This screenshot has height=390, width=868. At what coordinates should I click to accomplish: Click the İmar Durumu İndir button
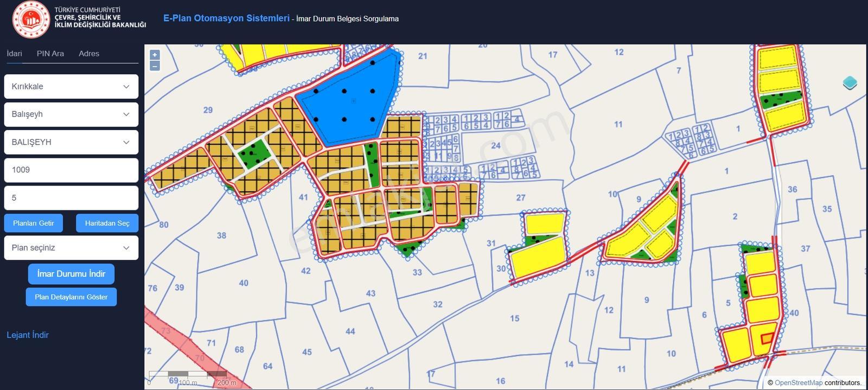(x=71, y=274)
